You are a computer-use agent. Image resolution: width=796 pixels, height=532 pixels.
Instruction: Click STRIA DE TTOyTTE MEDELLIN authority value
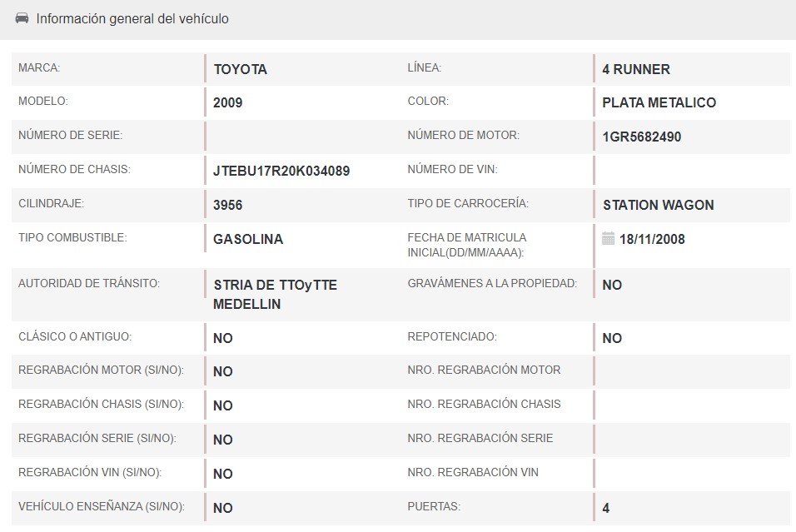pos(275,295)
